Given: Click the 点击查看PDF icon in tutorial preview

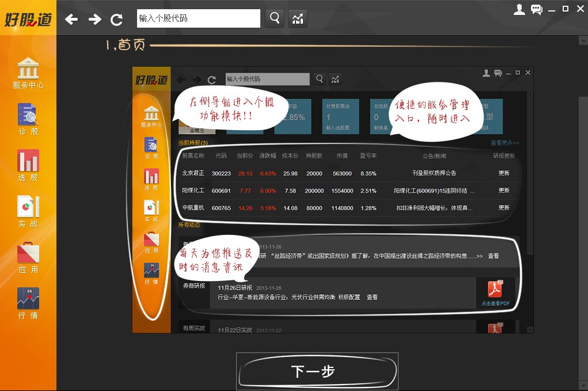Looking at the screenshot, I should pos(495,294).
